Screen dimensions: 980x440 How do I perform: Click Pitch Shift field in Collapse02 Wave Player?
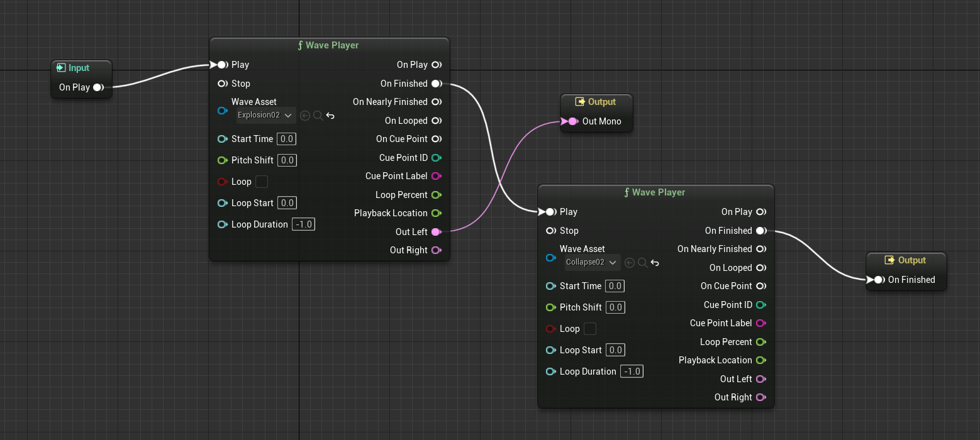click(x=615, y=307)
